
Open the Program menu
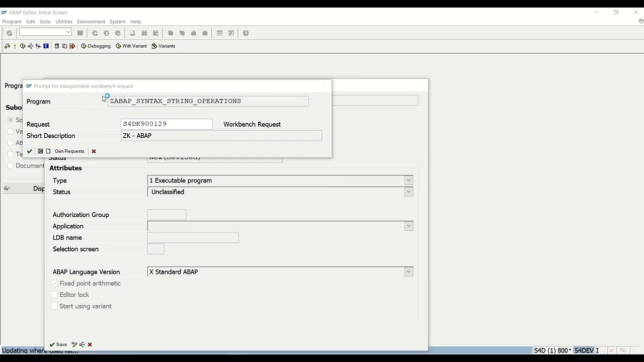coord(12,22)
